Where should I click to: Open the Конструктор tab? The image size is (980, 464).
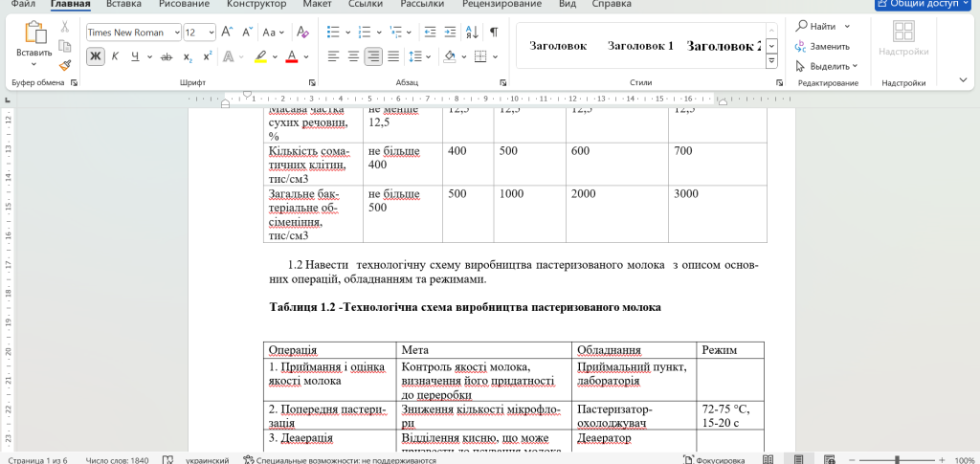tap(256, 4)
